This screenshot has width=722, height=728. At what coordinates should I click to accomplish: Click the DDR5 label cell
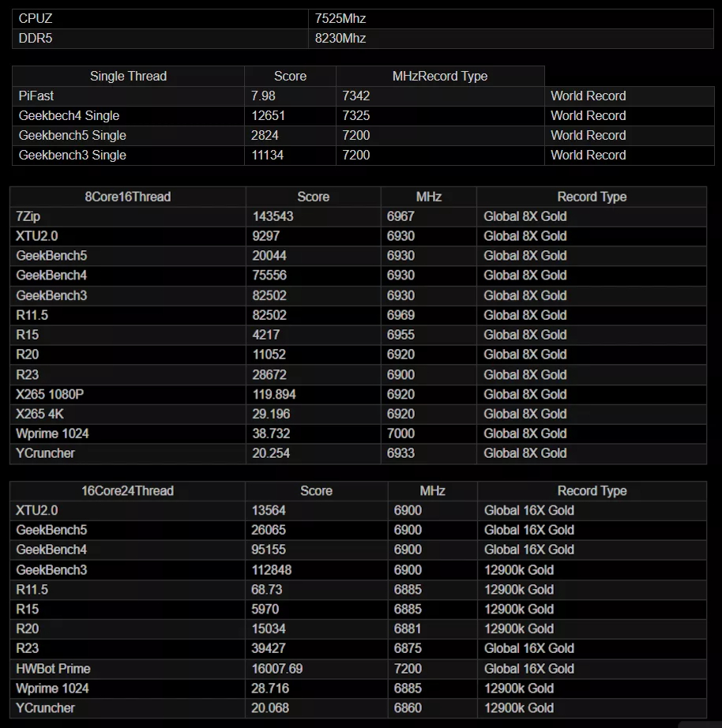pyautogui.click(x=160, y=39)
